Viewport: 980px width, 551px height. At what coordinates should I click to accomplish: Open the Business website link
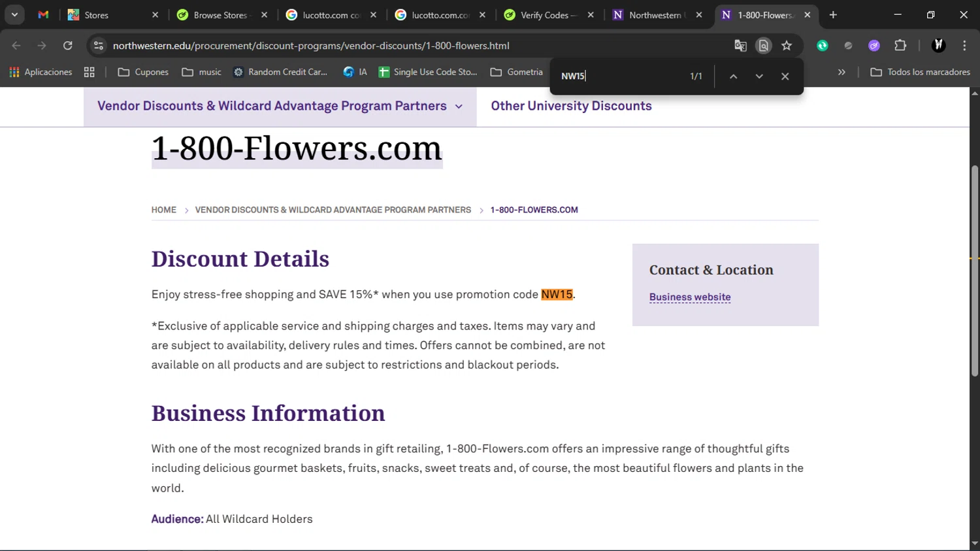tap(690, 297)
